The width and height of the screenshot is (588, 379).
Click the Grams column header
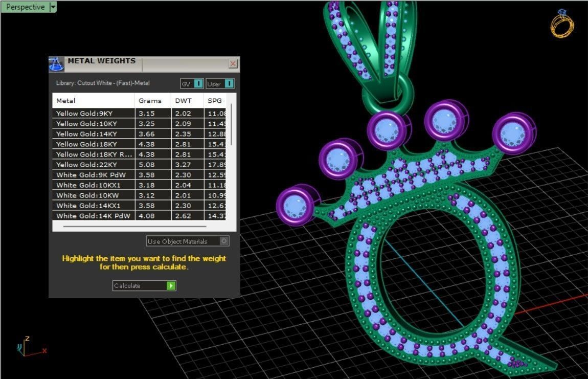pyautogui.click(x=152, y=101)
